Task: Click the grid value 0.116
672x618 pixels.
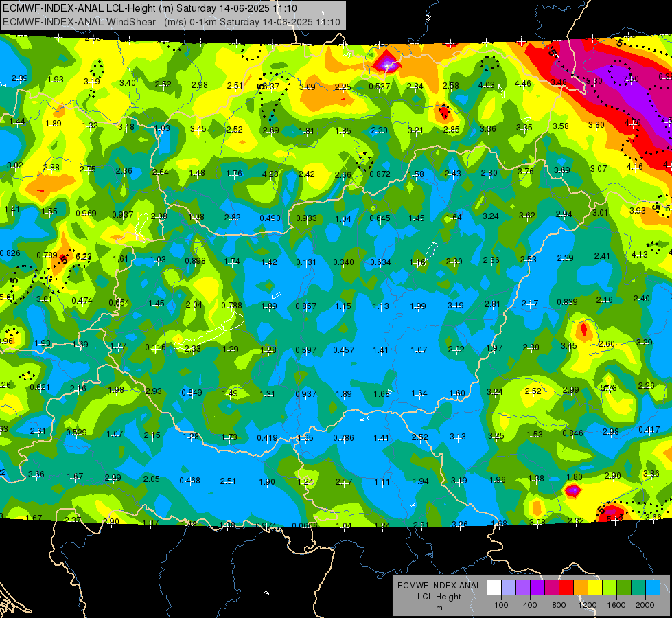Action: 155,347
